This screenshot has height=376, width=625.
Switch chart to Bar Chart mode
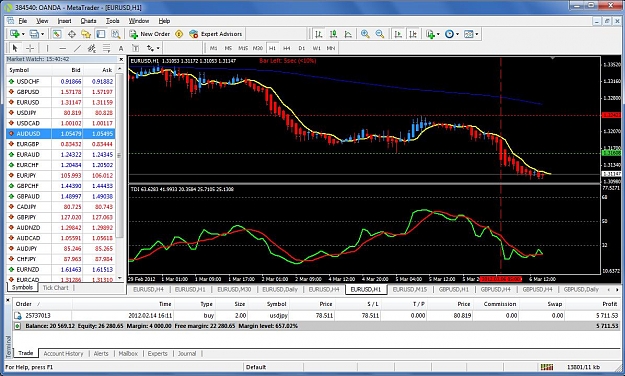point(318,34)
